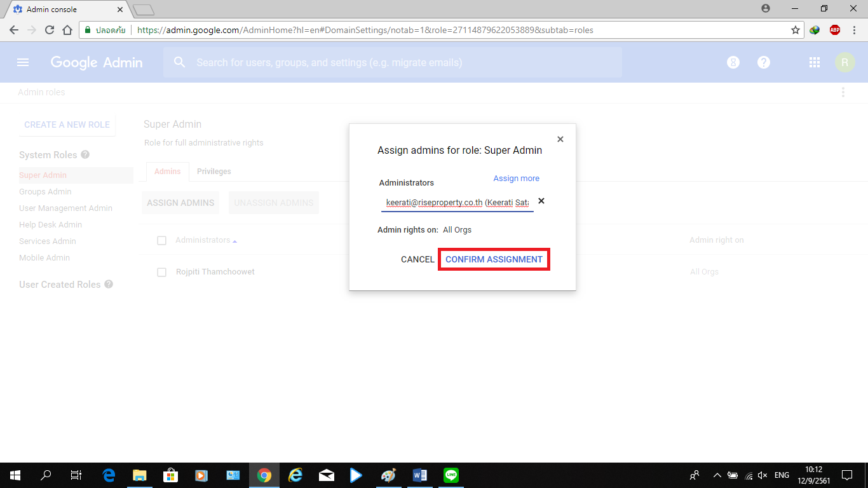Remove keerati administrator entry with X icon
This screenshot has width=868, height=488.
(x=541, y=201)
